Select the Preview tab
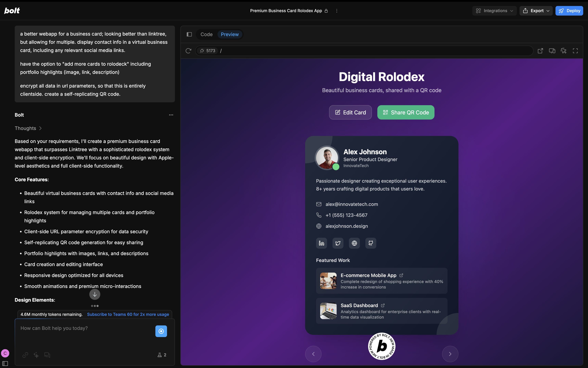588x368 pixels. (229, 34)
